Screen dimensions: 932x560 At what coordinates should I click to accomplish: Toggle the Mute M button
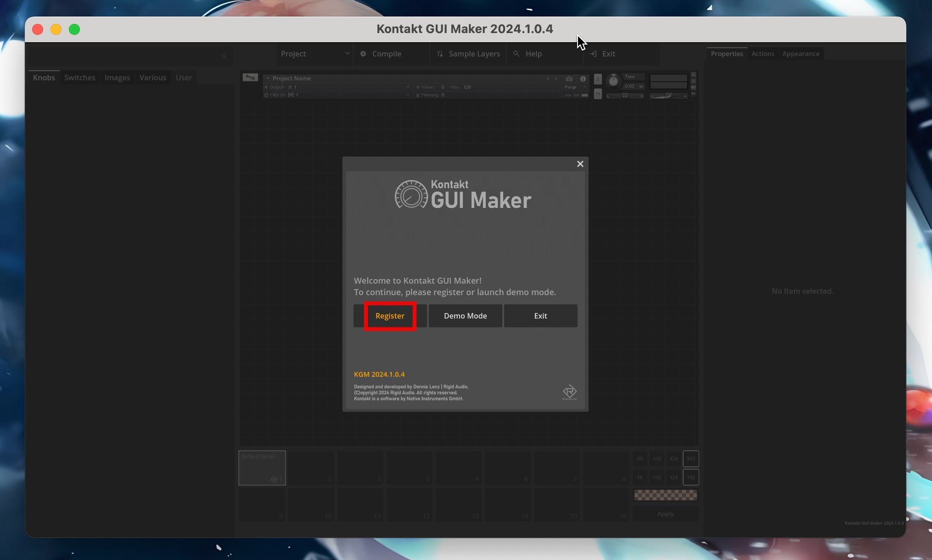[598, 94]
